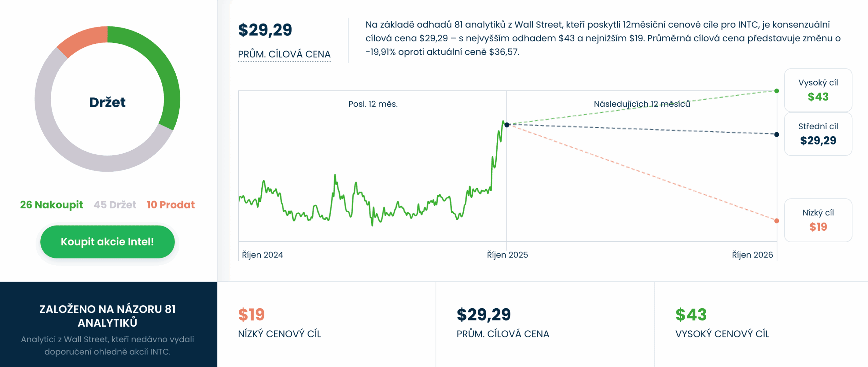Select the '$43 VYSOKÝ CENOVÝ CÍL' bottom tile
This screenshot has height=367, width=868.
coord(761,323)
